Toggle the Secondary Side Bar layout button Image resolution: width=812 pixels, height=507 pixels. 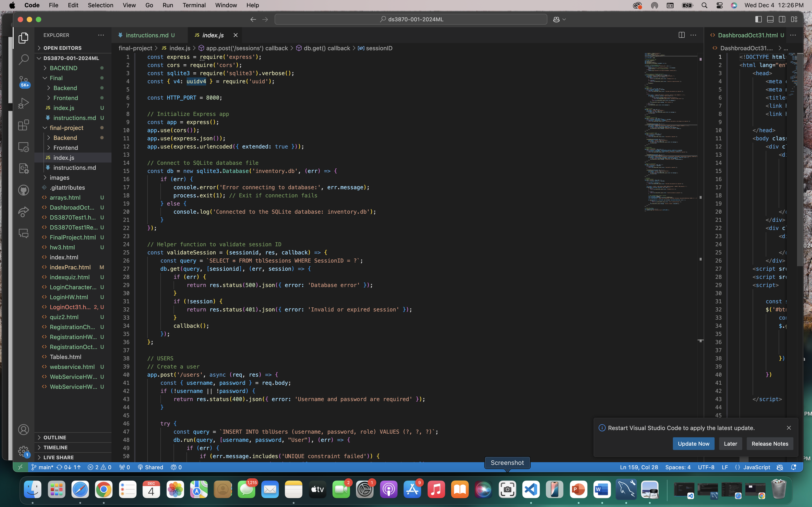pos(782,19)
